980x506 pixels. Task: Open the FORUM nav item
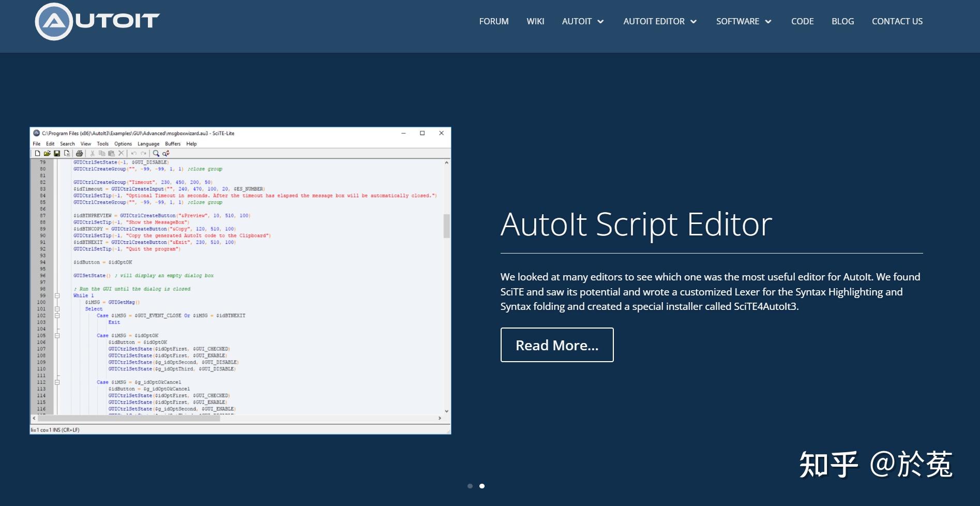pos(494,21)
